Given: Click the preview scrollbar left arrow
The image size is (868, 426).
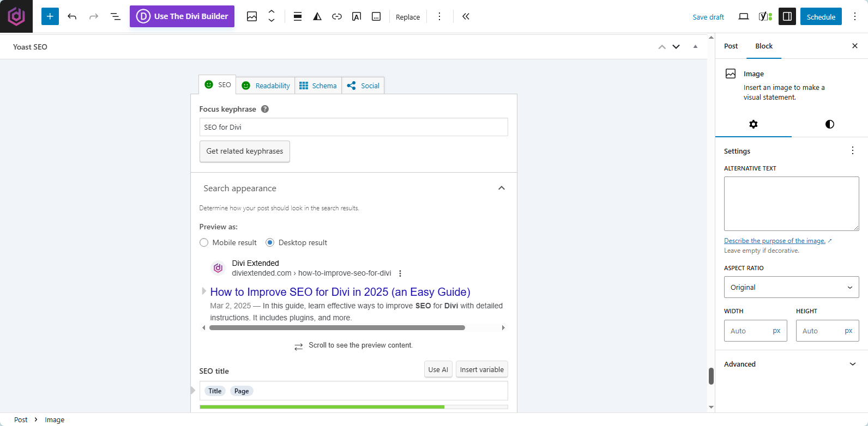Looking at the screenshot, I should tap(203, 328).
